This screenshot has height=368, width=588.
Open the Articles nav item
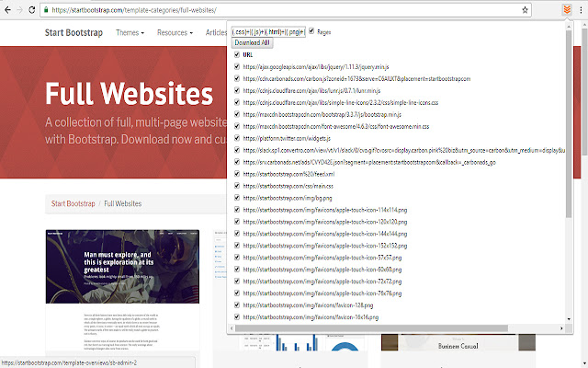coord(216,33)
